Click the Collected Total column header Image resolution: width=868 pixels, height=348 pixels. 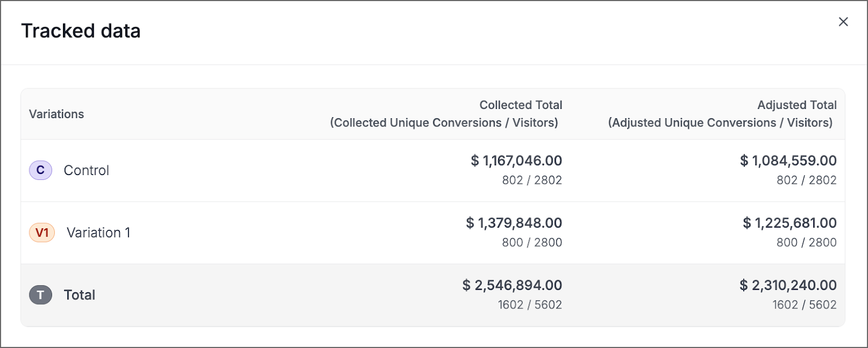tap(520, 105)
